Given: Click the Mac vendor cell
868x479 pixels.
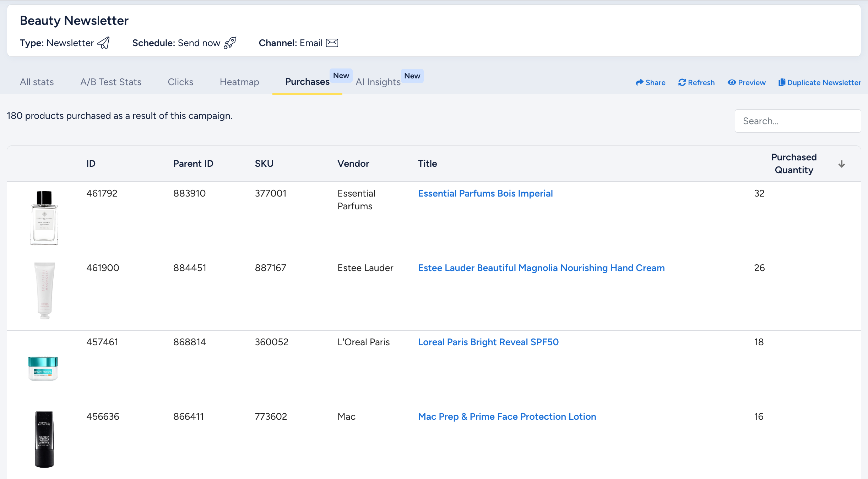Looking at the screenshot, I should pyautogui.click(x=346, y=417).
